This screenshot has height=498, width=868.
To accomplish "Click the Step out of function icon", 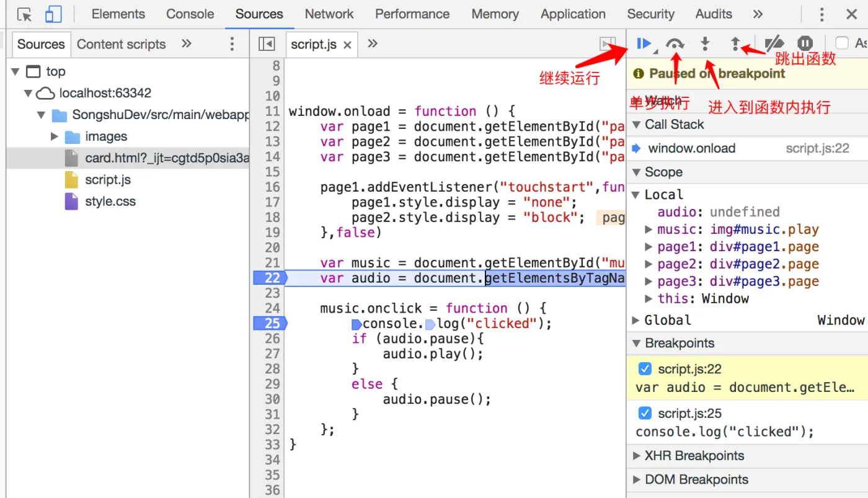I will [735, 43].
